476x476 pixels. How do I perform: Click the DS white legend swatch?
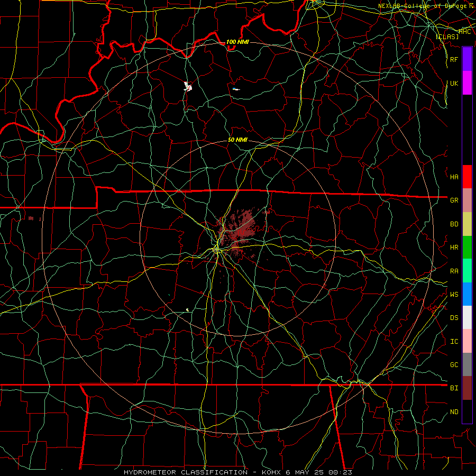(x=467, y=317)
